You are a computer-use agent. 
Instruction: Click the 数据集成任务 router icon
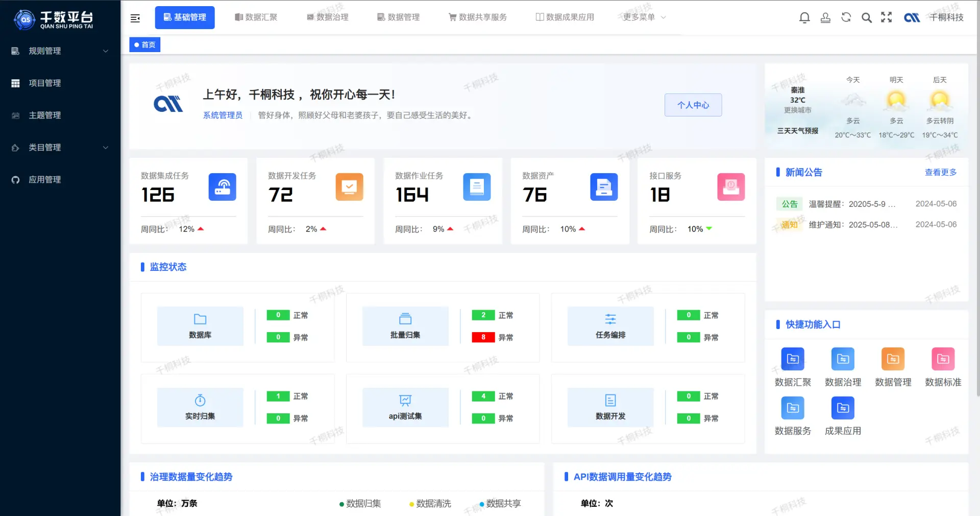[x=223, y=187]
